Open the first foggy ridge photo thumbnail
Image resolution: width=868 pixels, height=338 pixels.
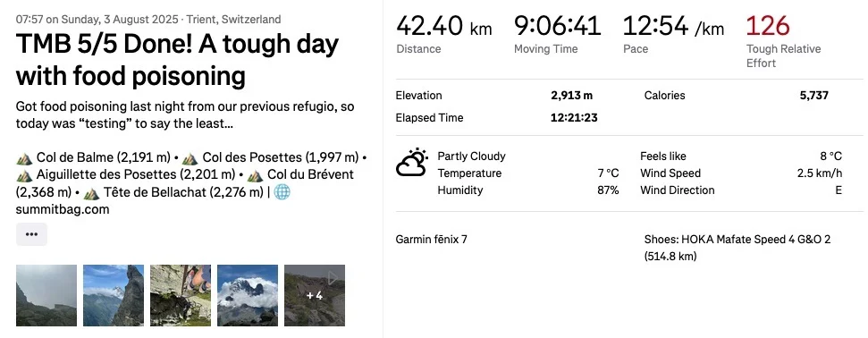click(46, 295)
